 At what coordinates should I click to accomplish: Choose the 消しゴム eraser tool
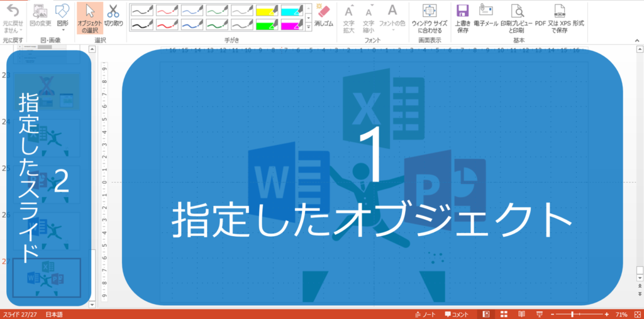(x=323, y=16)
